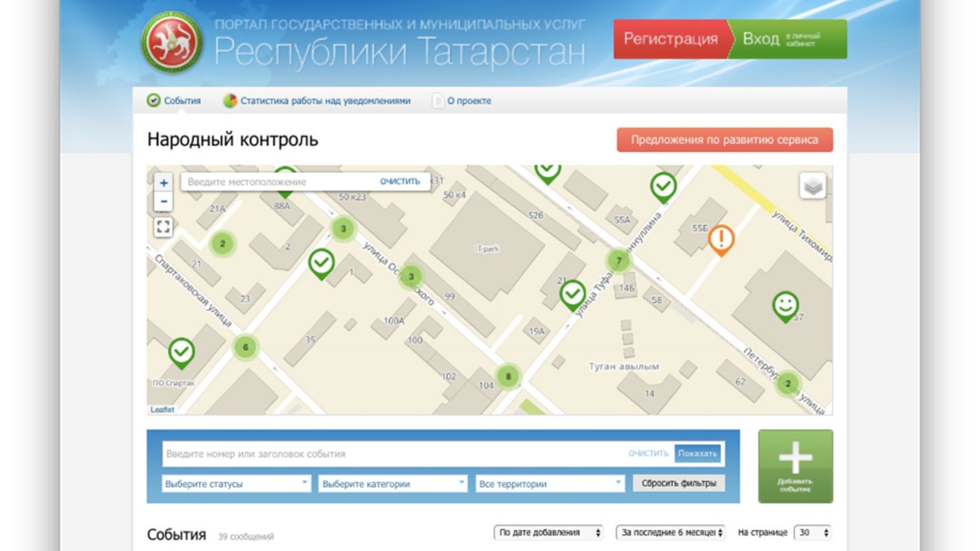Zoom out on map with minus icon
The height and width of the screenshot is (551, 980).
coord(164,200)
